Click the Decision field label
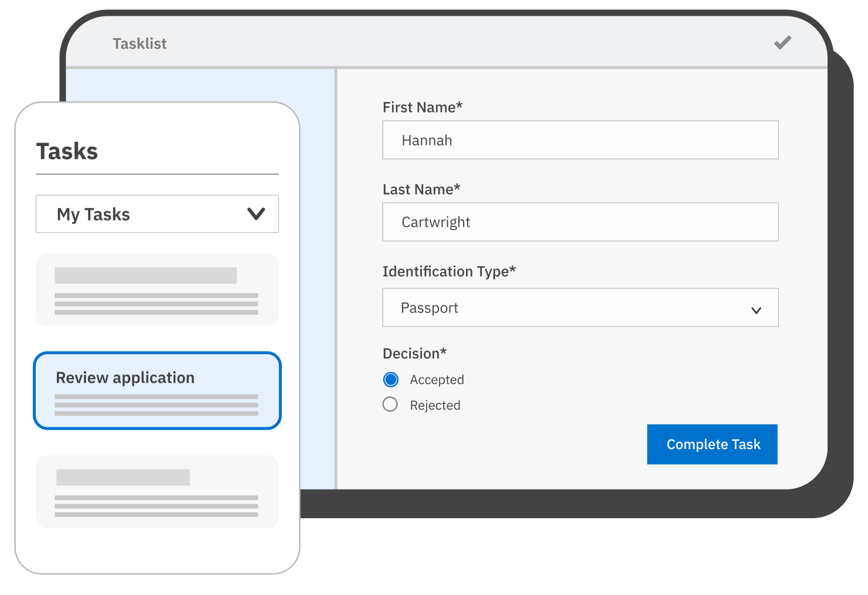The height and width of the screenshot is (595, 868). (x=415, y=353)
